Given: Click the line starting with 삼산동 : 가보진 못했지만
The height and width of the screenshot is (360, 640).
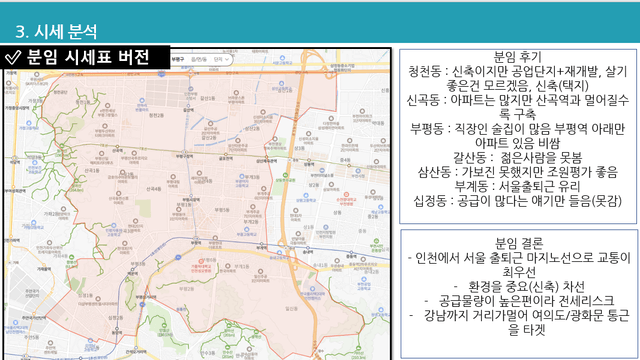Looking at the screenshot, I should (x=518, y=172).
